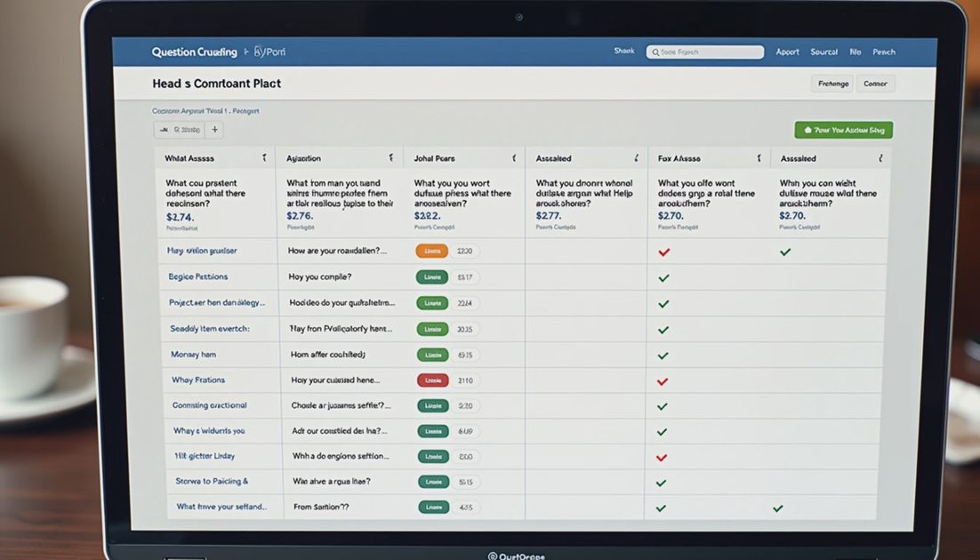Open the Monary ham row link

point(194,355)
